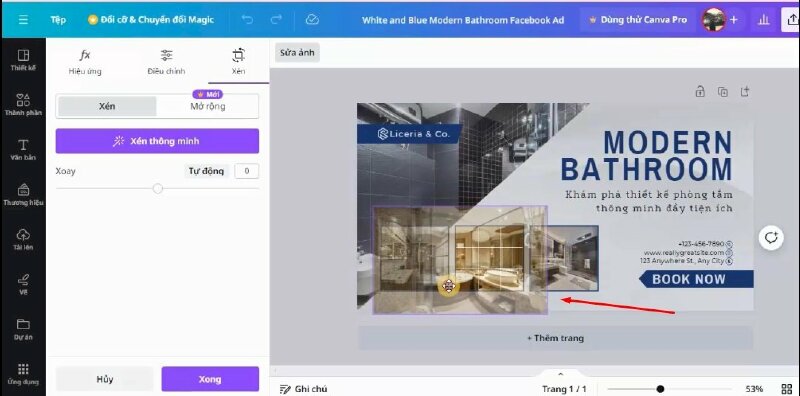Select the Mở rộng expand option
Viewport: 800px width, 396px height.
tap(208, 106)
